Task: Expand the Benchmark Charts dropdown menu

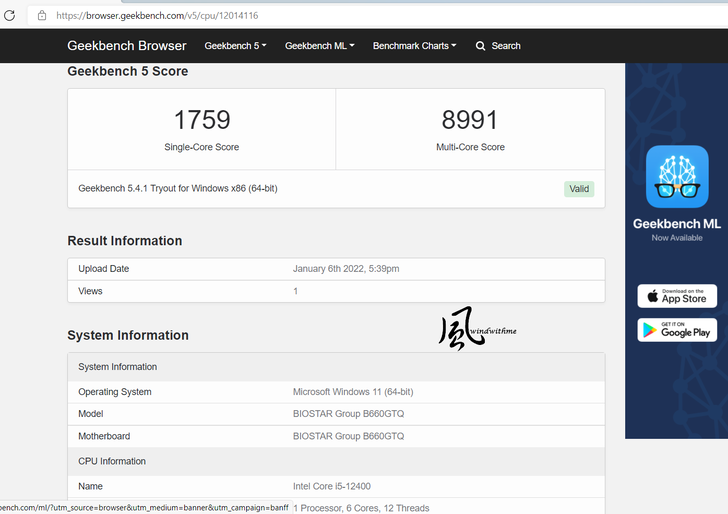Action: [415, 46]
